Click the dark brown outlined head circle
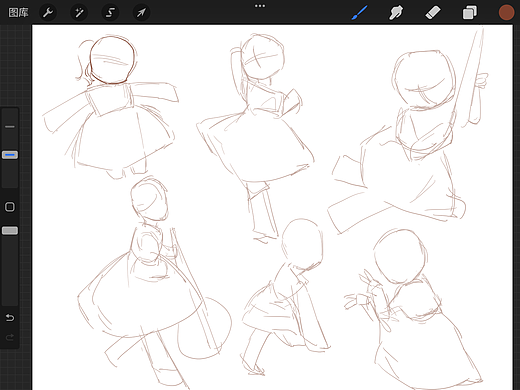This screenshot has width=520, height=390. pyautogui.click(x=113, y=60)
